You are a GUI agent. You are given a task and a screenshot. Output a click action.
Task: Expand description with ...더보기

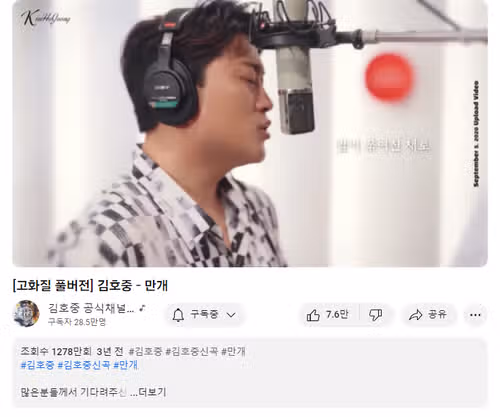(148, 392)
